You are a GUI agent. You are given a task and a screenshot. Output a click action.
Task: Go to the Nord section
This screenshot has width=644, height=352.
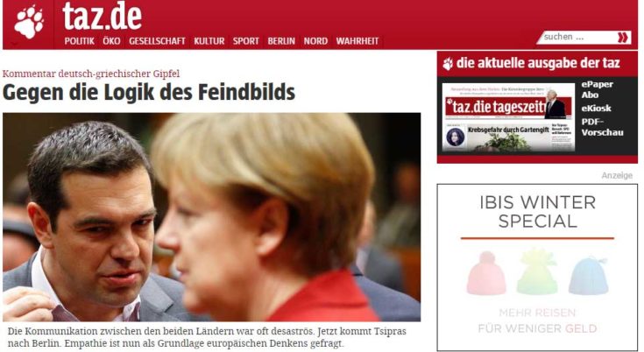[315, 41]
